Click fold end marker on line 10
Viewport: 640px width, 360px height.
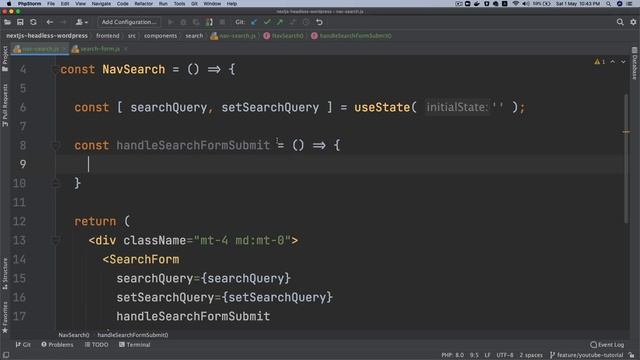(56, 184)
